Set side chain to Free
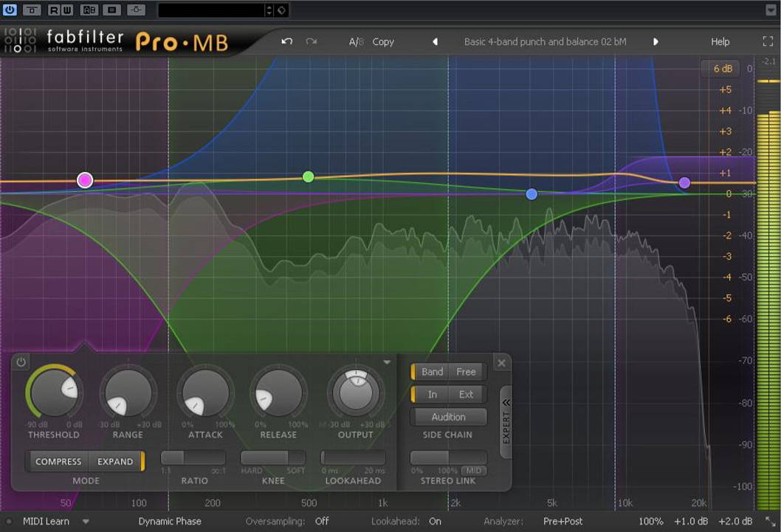This screenshot has width=781, height=532. coord(467,372)
